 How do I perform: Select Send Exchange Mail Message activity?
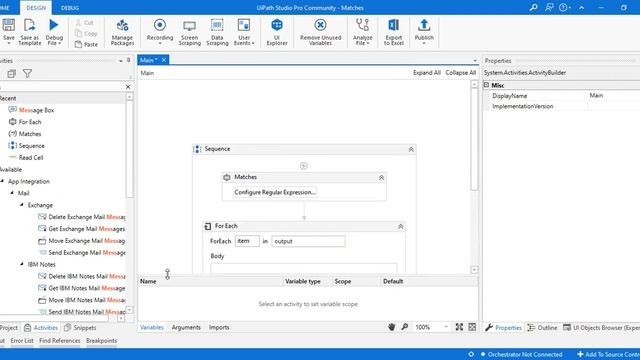tap(82, 253)
